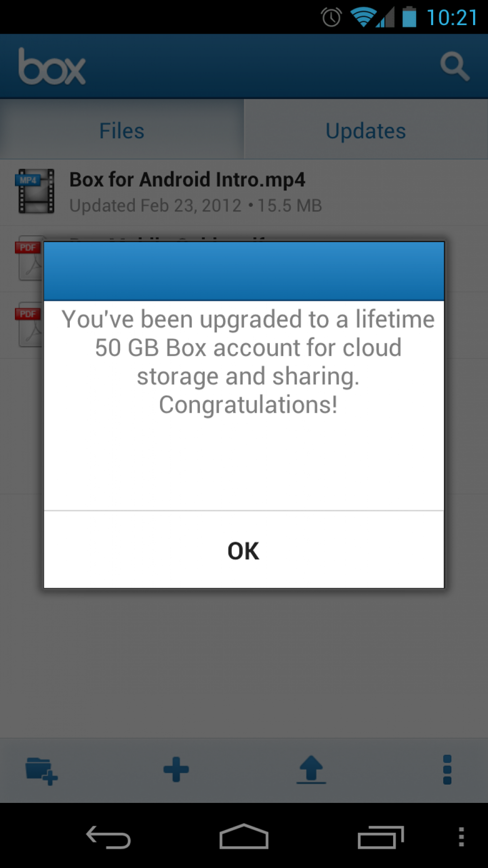Tap the upgrade congratulations message text
488x868 pixels.
(248, 362)
